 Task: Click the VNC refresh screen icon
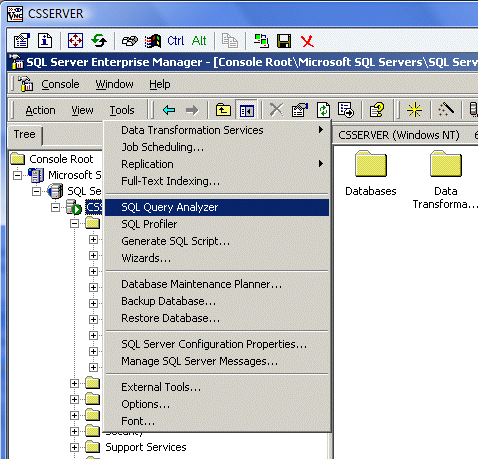click(99, 41)
